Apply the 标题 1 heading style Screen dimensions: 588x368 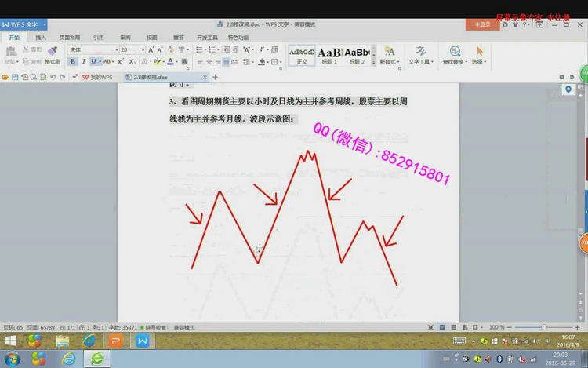point(328,55)
